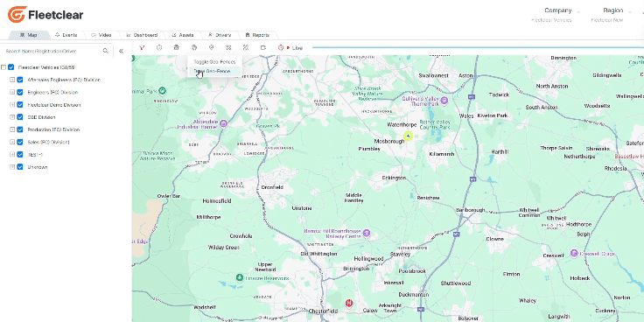The width and height of the screenshot is (644, 322).
Task: Click the video camera icon in toolbar
Action: [x=263, y=47]
